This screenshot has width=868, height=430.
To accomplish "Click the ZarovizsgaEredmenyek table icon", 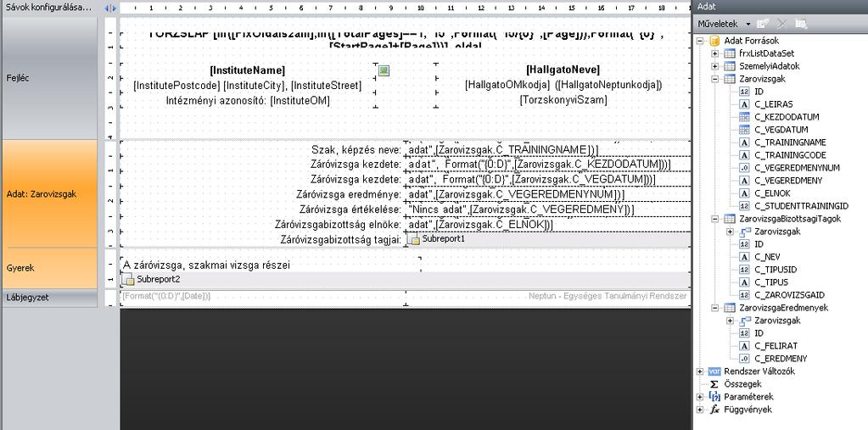I will coord(730,308).
